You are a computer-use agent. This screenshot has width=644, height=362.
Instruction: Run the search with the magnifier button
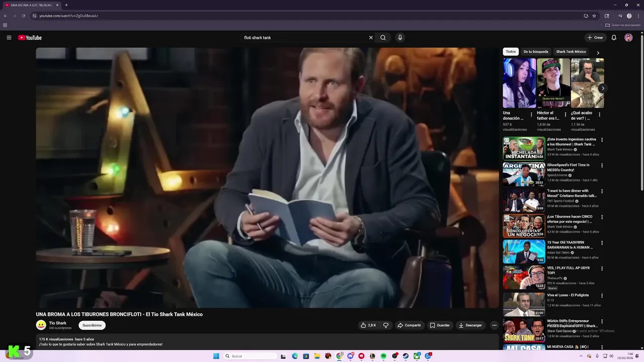[x=383, y=38]
